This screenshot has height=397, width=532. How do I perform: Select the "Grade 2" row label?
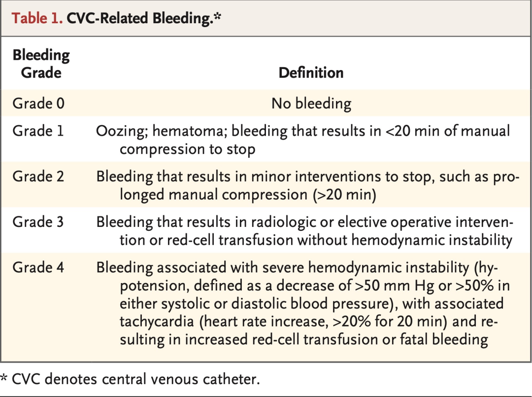pos(38,177)
